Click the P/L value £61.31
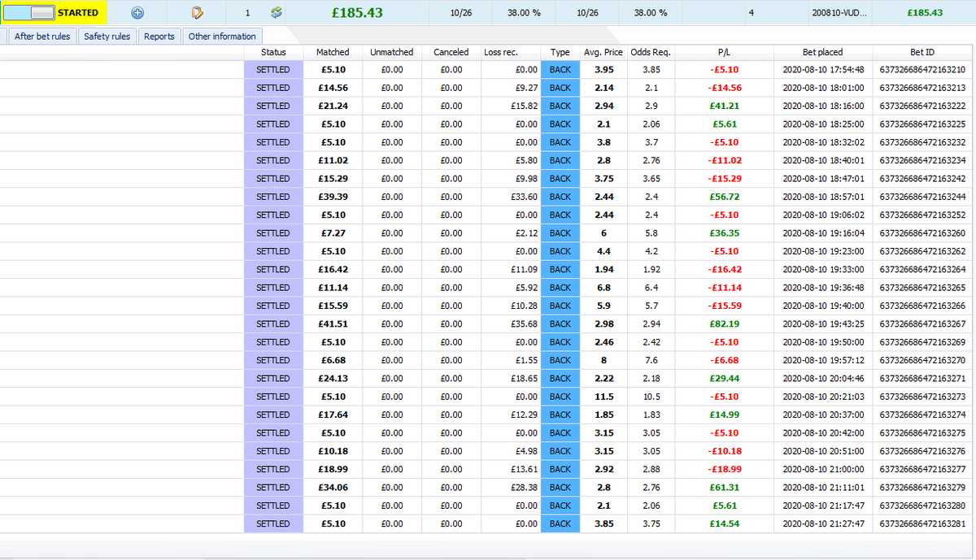Image resolution: width=976 pixels, height=560 pixels. click(725, 488)
